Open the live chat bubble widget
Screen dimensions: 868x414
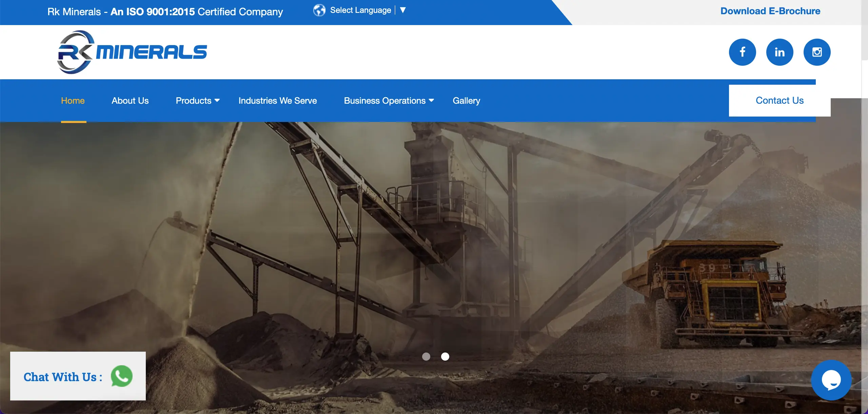coord(831,380)
